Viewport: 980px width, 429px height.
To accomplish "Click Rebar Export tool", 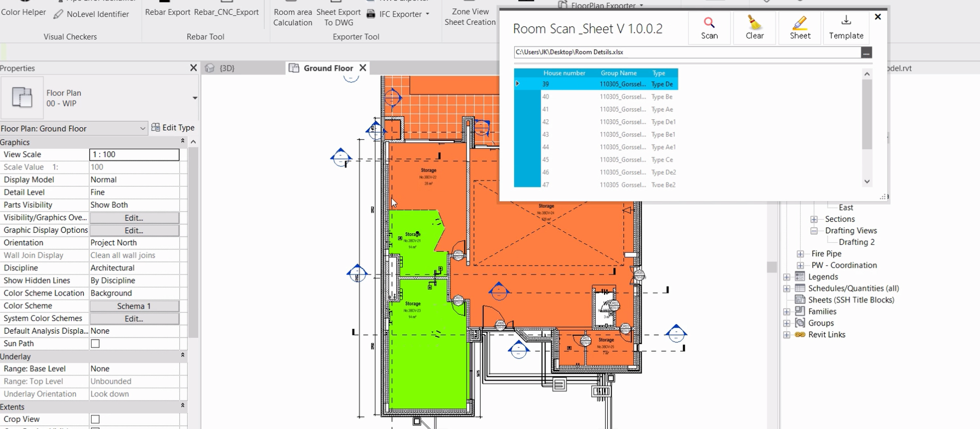I will tap(167, 12).
